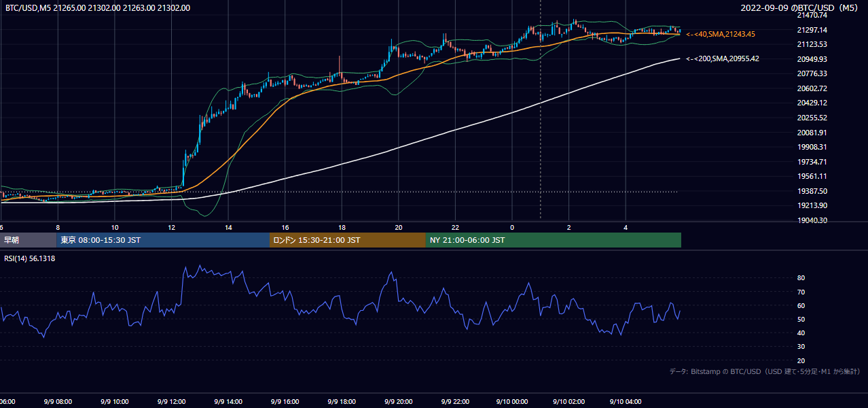
Task: Click bottom time label 9/10 00:00
Action: [512, 401]
